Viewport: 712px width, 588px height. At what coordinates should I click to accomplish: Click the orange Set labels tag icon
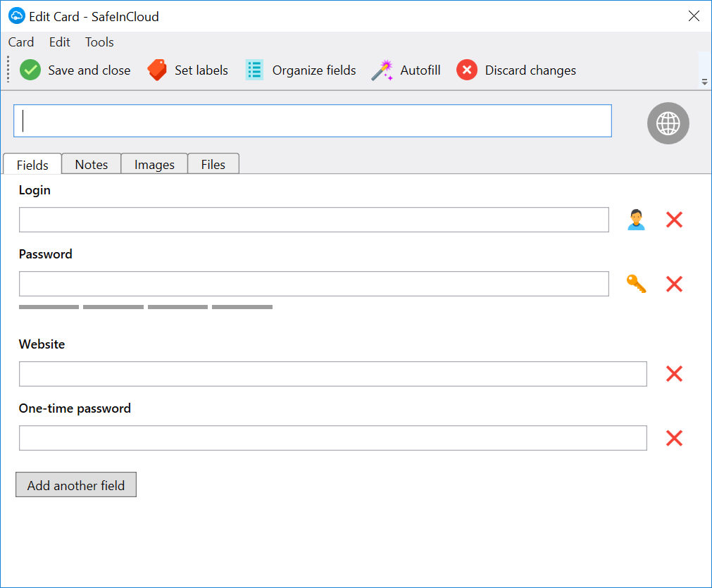click(157, 70)
